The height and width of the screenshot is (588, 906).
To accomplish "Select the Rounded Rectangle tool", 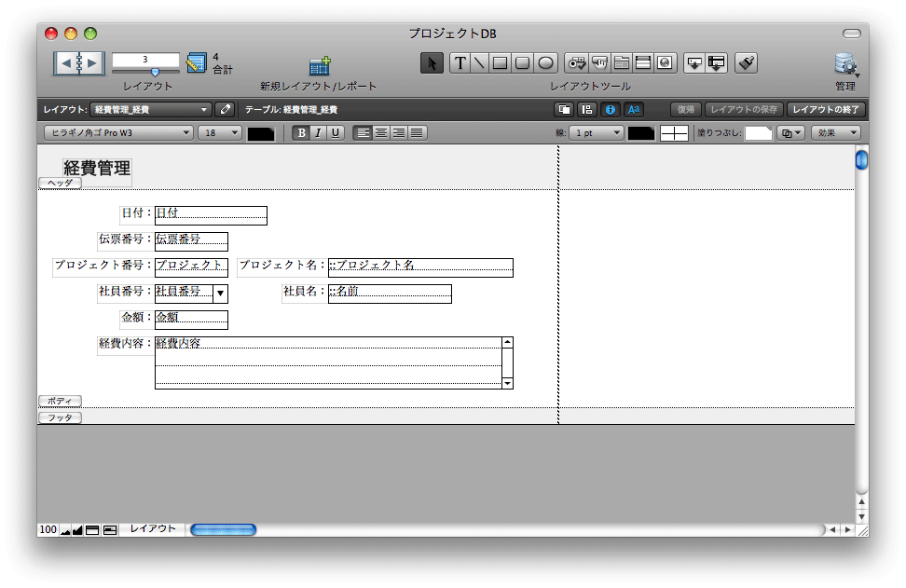I will 522,63.
